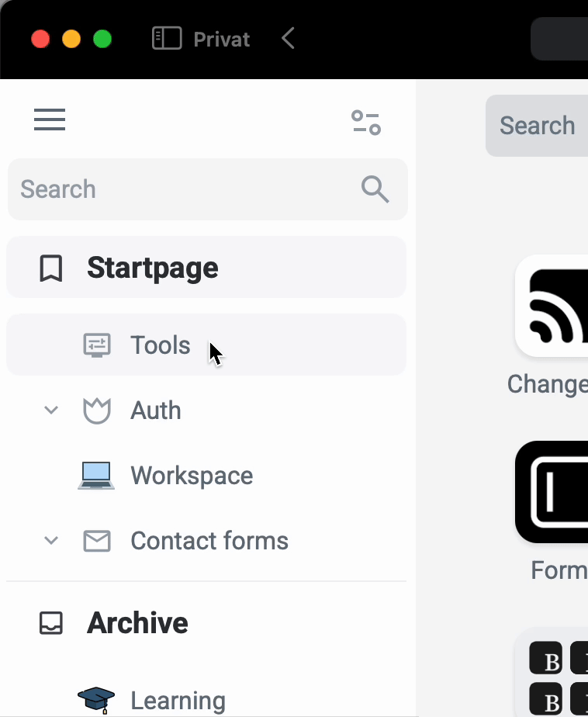Collapse the Contact forms chevron
The width and height of the screenshot is (588, 717).
click(51, 540)
